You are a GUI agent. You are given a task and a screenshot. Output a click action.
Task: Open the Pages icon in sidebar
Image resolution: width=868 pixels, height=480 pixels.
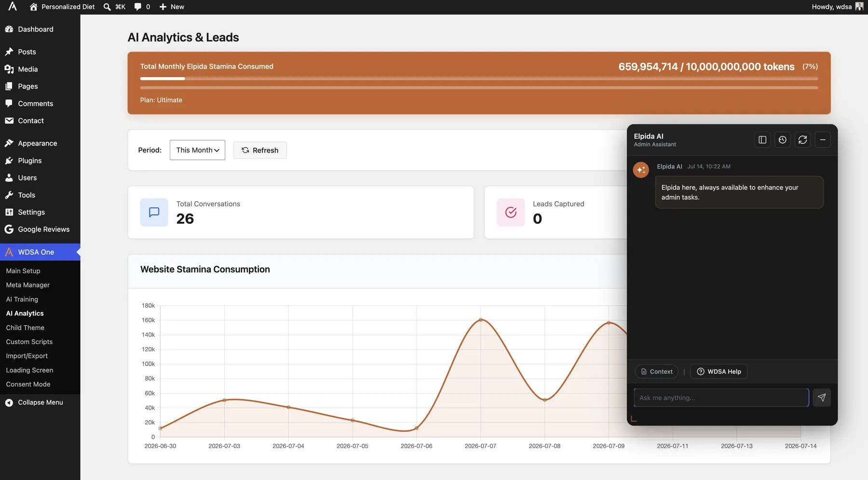pos(9,86)
